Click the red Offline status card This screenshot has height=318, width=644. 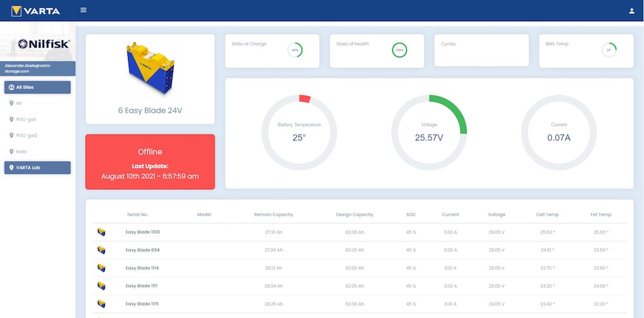point(150,162)
